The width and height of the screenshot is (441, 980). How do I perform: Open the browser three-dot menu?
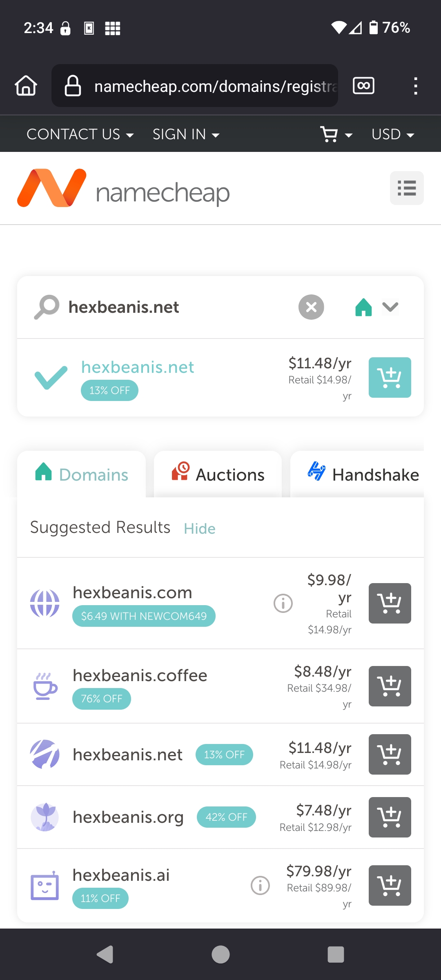[x=416, y=86]
